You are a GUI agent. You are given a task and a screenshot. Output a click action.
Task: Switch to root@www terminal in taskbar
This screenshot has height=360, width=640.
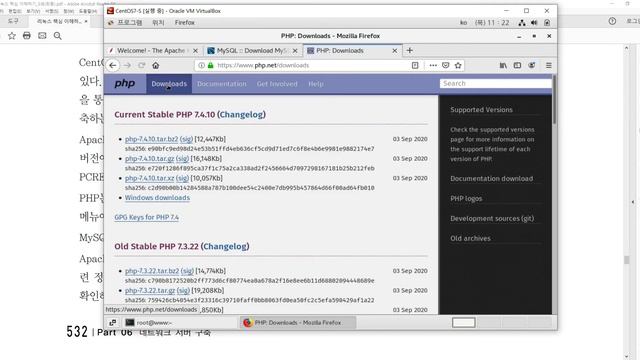pos(180,322)
